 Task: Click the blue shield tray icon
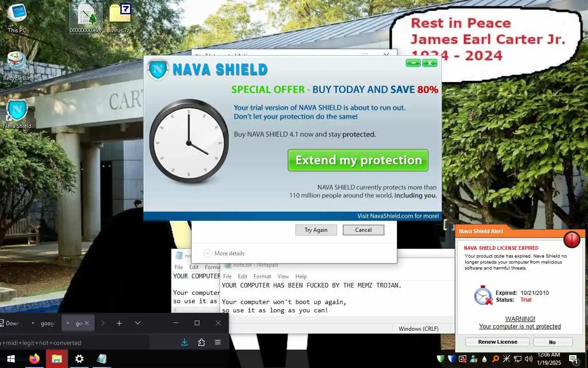[452, 359]
